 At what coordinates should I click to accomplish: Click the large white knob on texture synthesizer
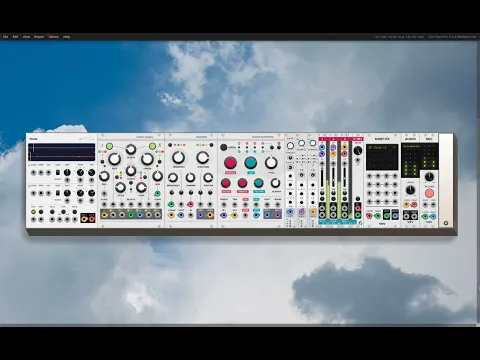271,163
